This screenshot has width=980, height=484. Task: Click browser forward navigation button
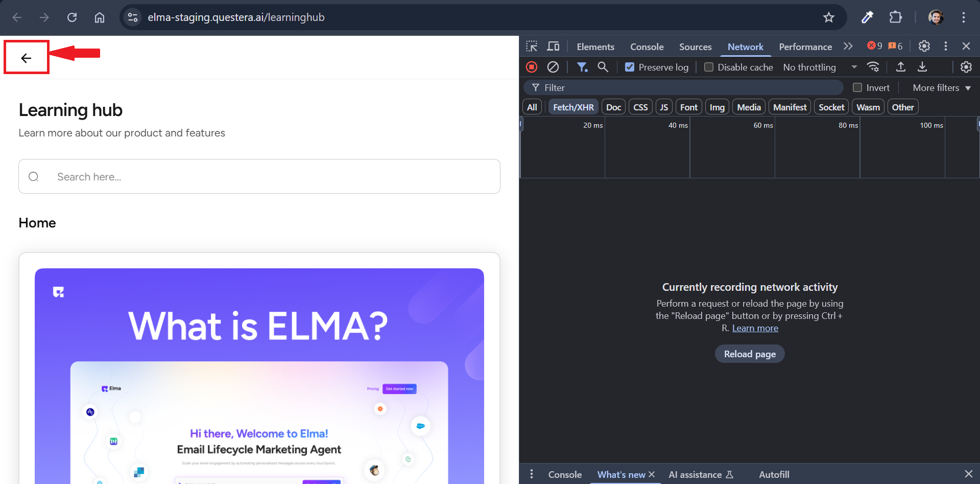pos(44,17)
